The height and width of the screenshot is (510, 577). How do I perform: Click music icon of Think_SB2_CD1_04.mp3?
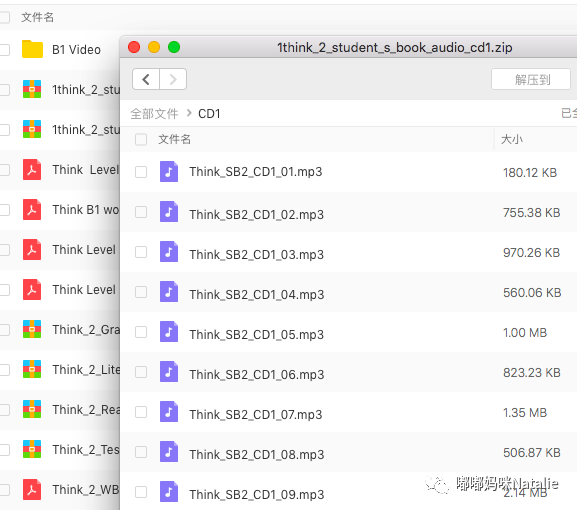tap(169, 292)
